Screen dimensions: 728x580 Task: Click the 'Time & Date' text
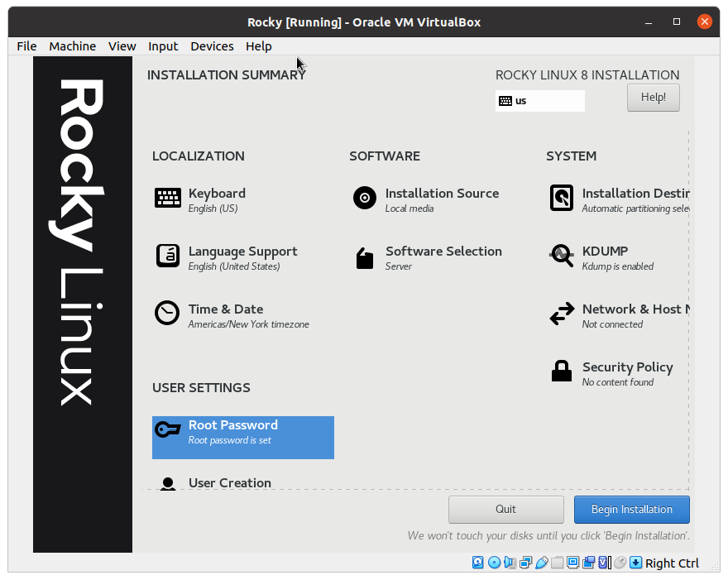226,309
